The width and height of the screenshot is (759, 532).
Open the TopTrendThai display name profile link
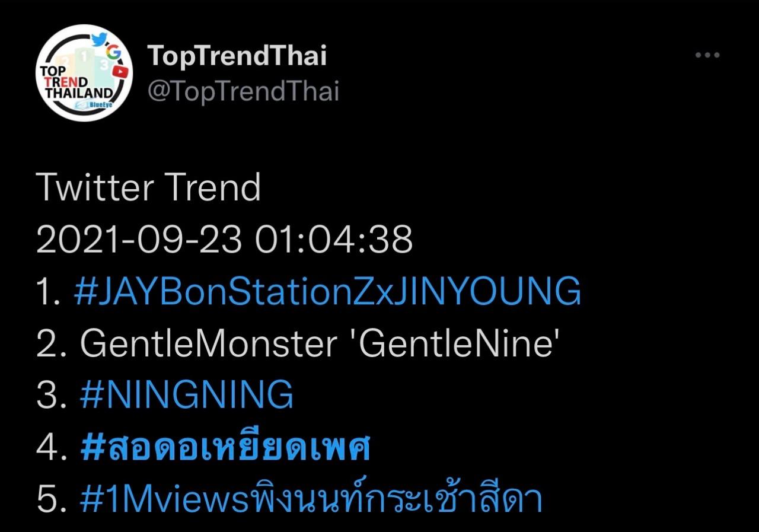coord(237,56)
